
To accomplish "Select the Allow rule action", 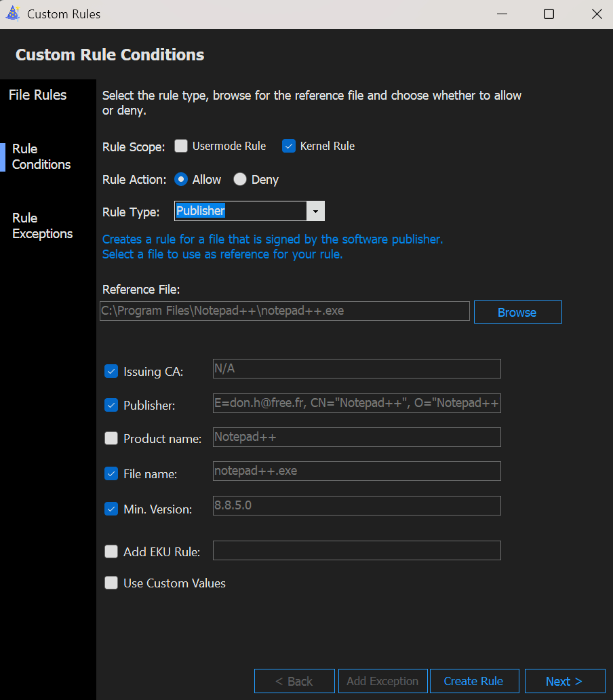I will point(181,180).
